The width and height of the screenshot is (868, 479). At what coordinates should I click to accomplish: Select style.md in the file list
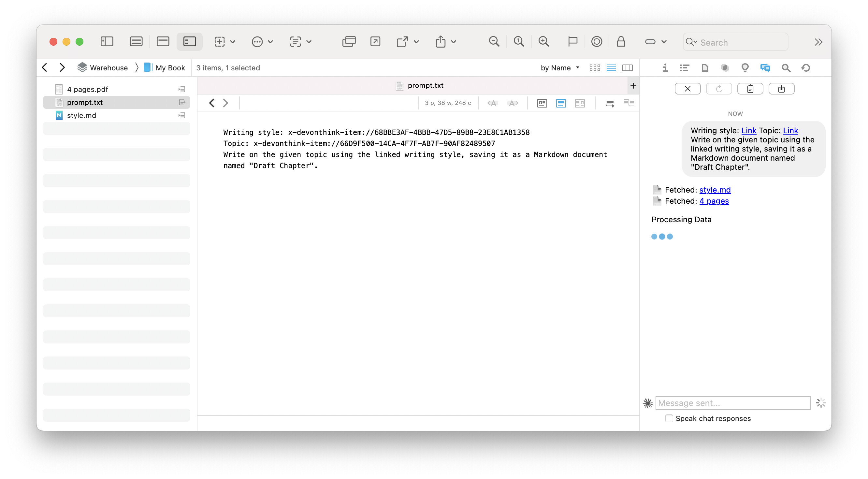(81, 115)
